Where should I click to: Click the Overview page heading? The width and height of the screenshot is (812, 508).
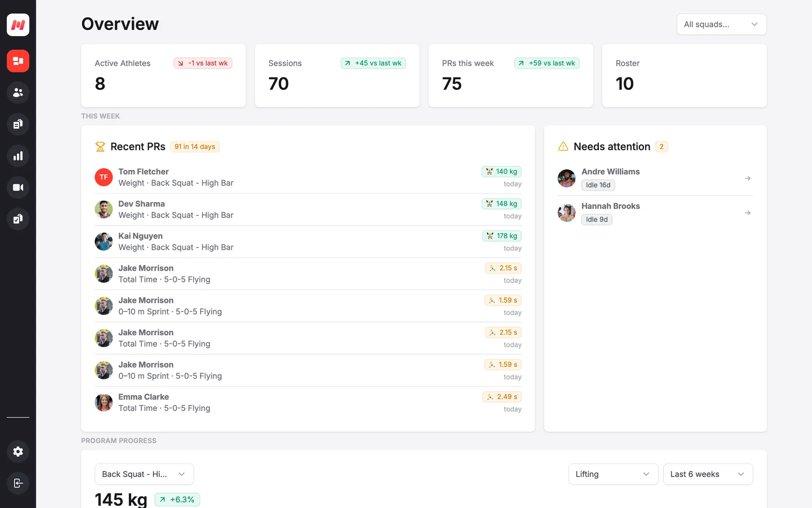coord(120,24)
